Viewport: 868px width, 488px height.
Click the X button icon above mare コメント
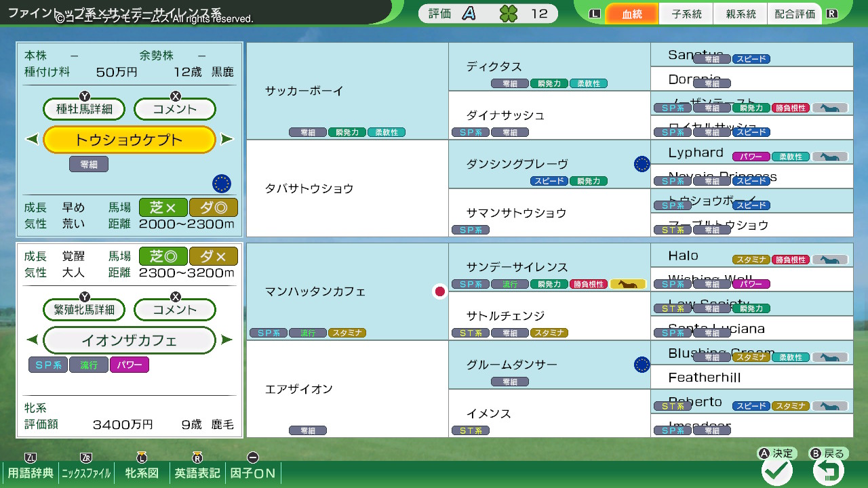click(x=176, y=296)
